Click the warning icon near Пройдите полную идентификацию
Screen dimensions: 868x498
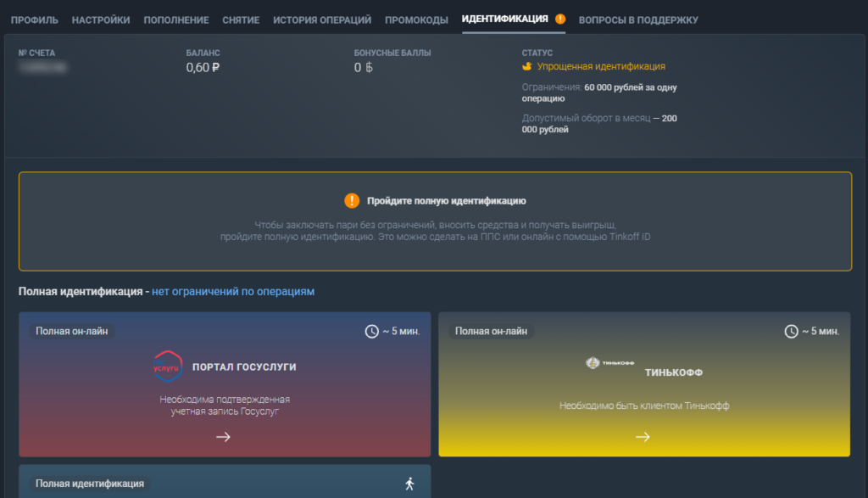point(352,200)
